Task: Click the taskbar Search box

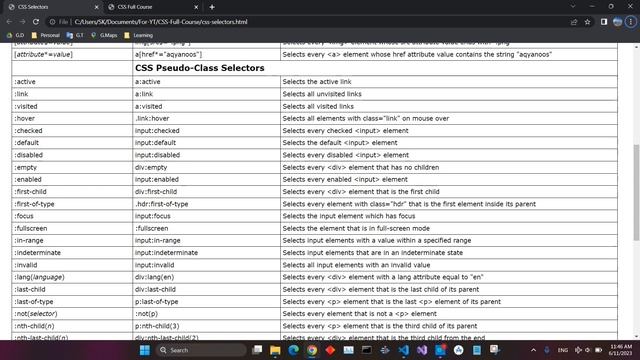Action: 201,350
